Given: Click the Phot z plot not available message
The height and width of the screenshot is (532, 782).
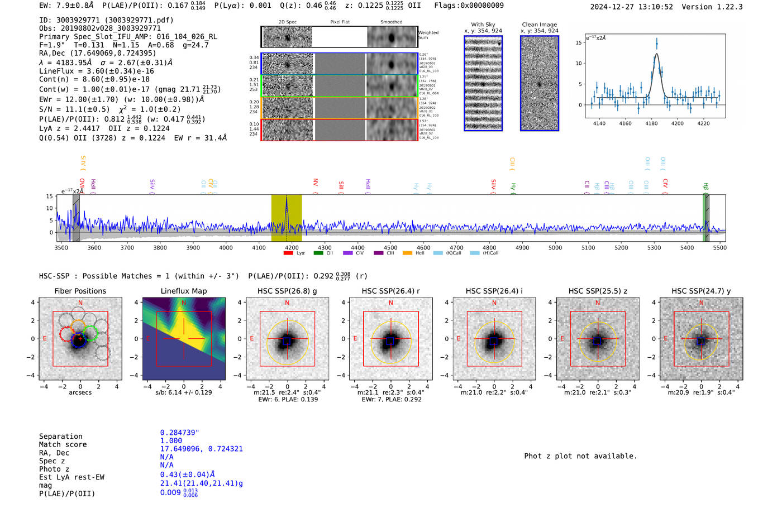Looking at the screenshot, I should pyautogui.click(x=581, y=456).
